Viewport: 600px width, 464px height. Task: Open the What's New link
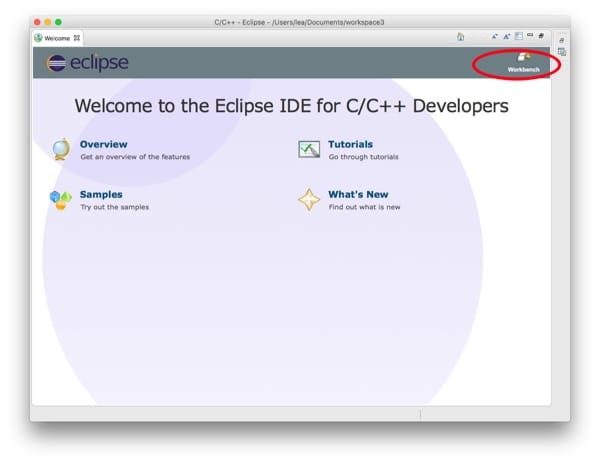click(358, 194)
